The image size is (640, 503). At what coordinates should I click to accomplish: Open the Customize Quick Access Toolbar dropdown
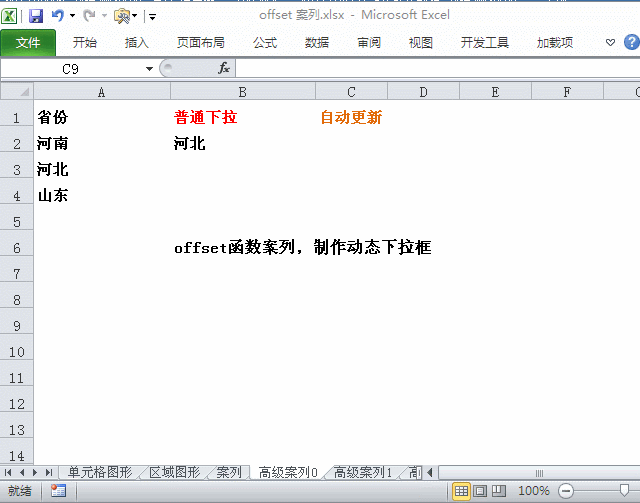click(152, 17)
